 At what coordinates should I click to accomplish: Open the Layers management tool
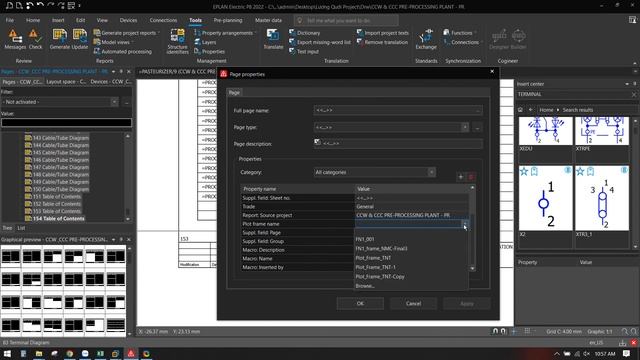click(205, 42)
